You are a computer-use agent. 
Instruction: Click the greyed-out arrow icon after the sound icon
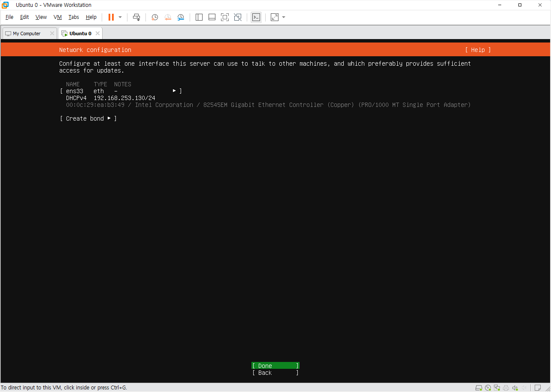pyautogui.click(x=524, y=388)
